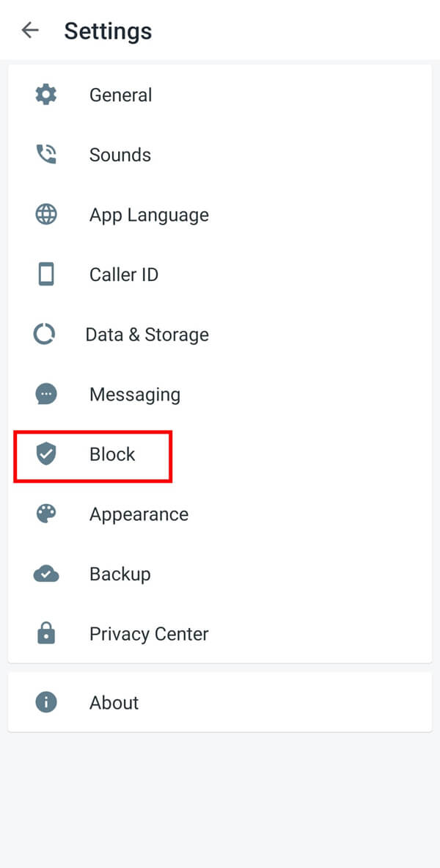Open Data & Storage settings
The width and height of the screenshot is (440, 868).
pos(147,334)
